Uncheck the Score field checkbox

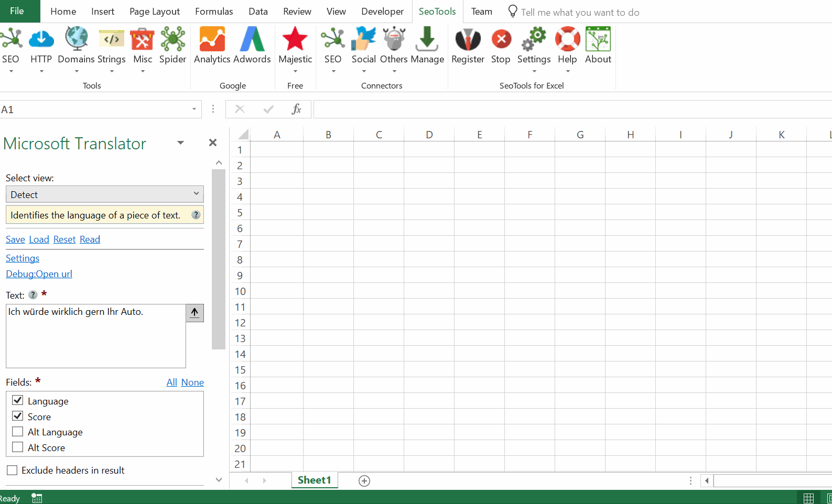(18, 416)
